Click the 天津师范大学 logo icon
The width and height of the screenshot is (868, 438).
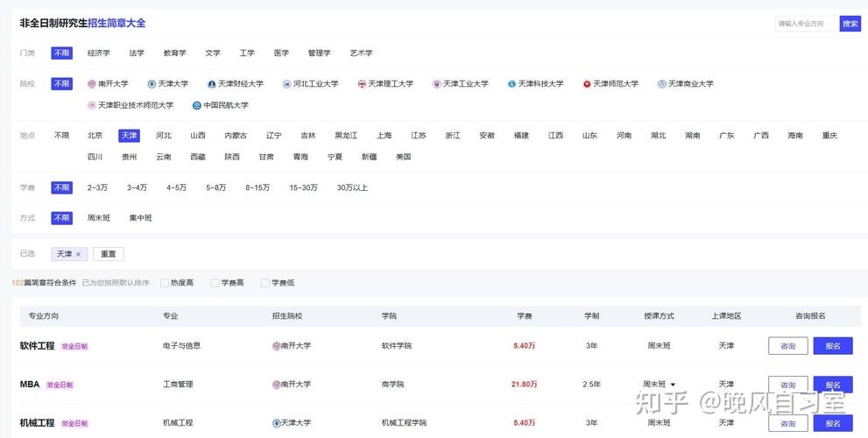587,84
